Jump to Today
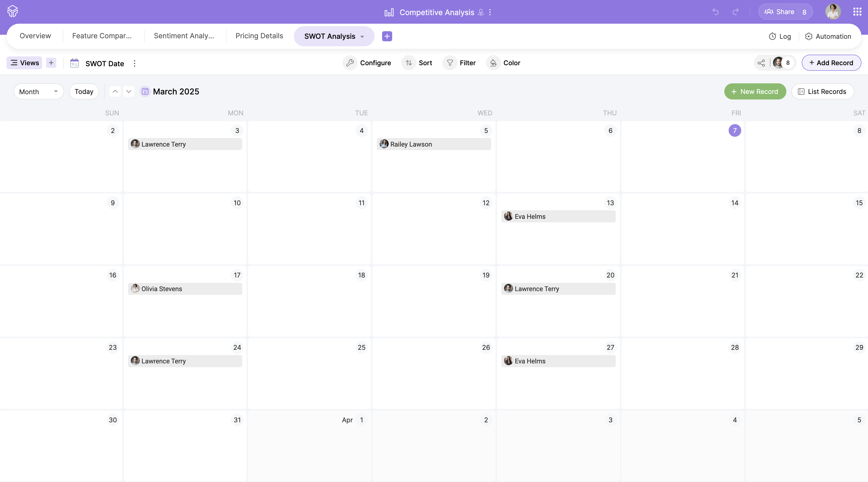Viewport: 868px width, 482px height. [x=84, y=92]
